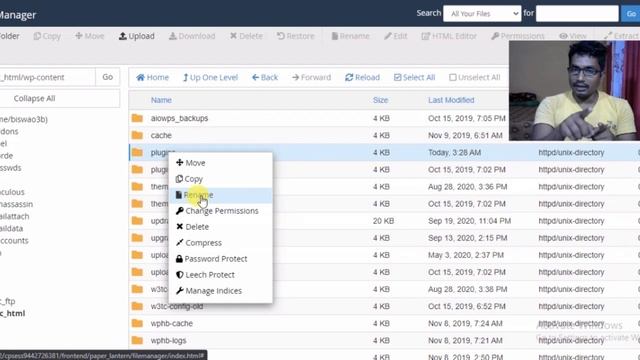Click Up One Level
The image size is (640, 360).
(210, 77)
